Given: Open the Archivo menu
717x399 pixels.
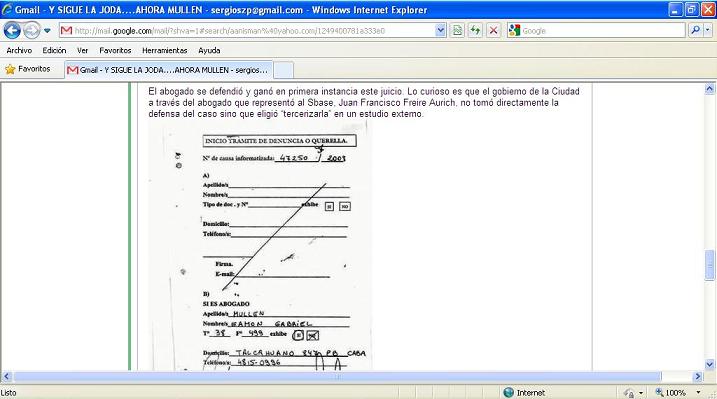Looking at the screenshot, I should click(19, 50).
